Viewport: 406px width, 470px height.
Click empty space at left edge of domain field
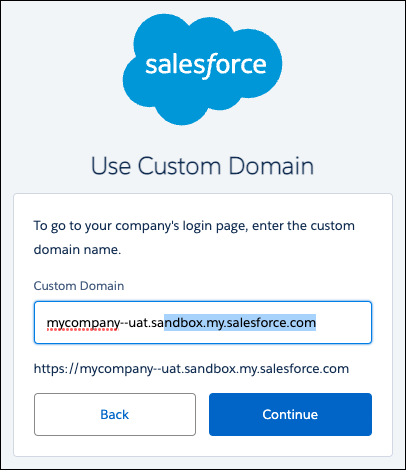point(40,322)
